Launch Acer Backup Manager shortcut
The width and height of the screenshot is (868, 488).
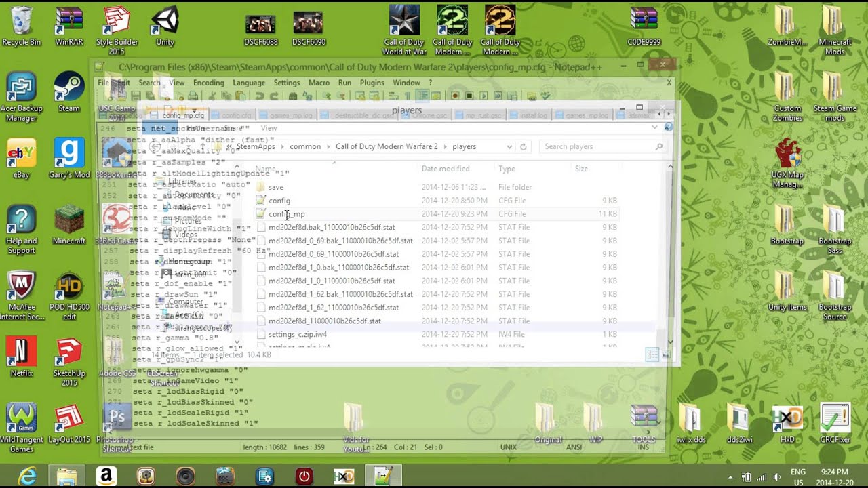[22, 98]
